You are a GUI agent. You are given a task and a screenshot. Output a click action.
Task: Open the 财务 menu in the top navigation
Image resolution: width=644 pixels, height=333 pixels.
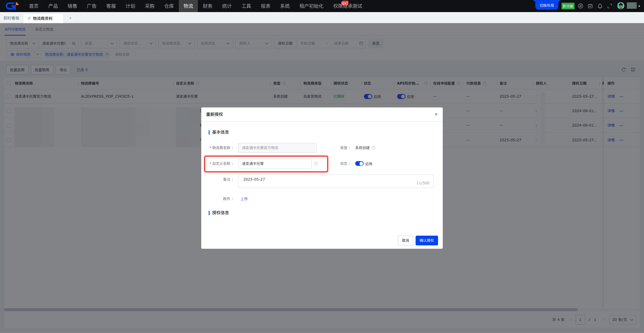208,6
